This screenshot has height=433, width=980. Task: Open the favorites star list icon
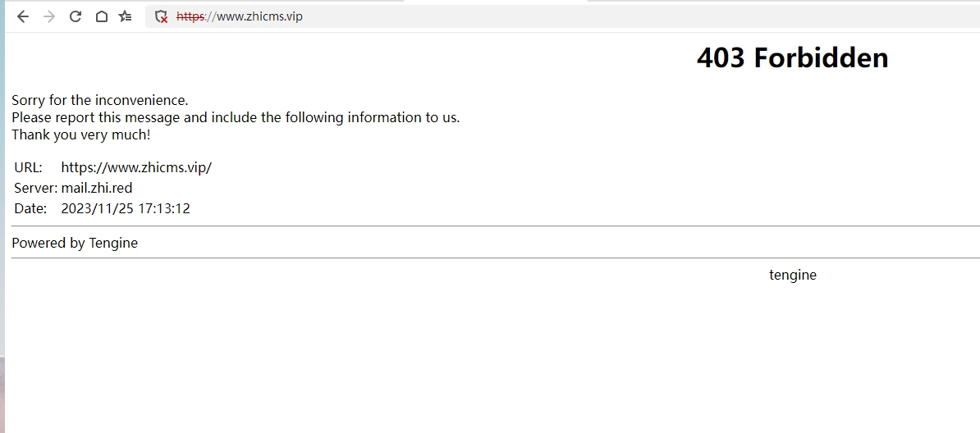126,17
